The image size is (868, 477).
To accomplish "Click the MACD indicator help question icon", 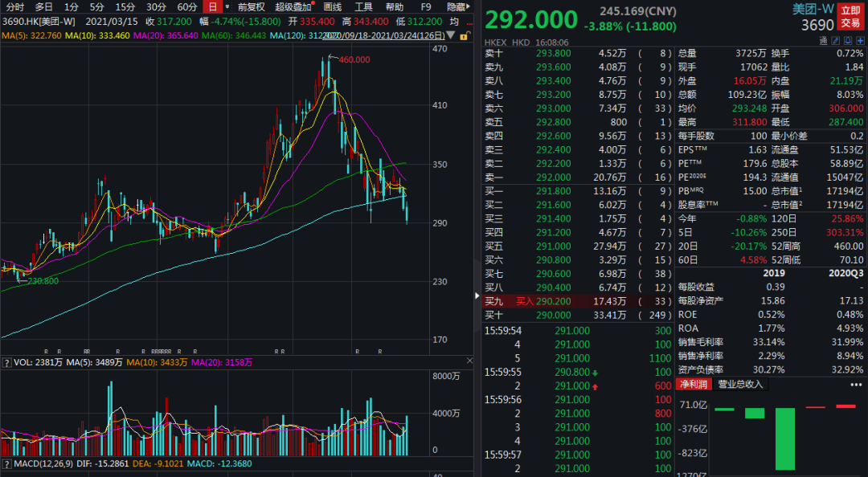I will [6, 464].
